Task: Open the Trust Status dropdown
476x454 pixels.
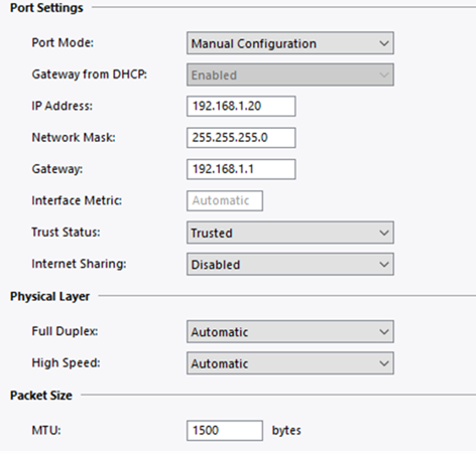Action: coord(290,232)
